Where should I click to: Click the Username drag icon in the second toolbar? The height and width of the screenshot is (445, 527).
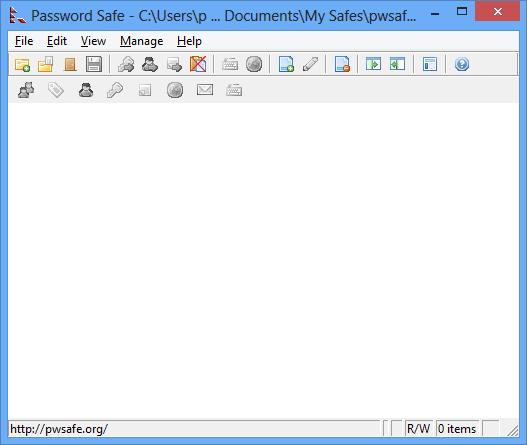coord(86,90)
